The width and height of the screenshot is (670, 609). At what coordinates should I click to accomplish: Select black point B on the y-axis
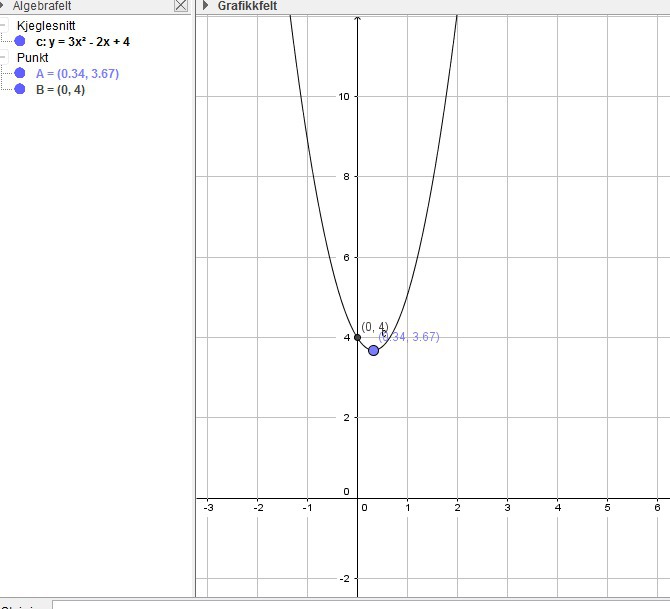click(358, 337)
